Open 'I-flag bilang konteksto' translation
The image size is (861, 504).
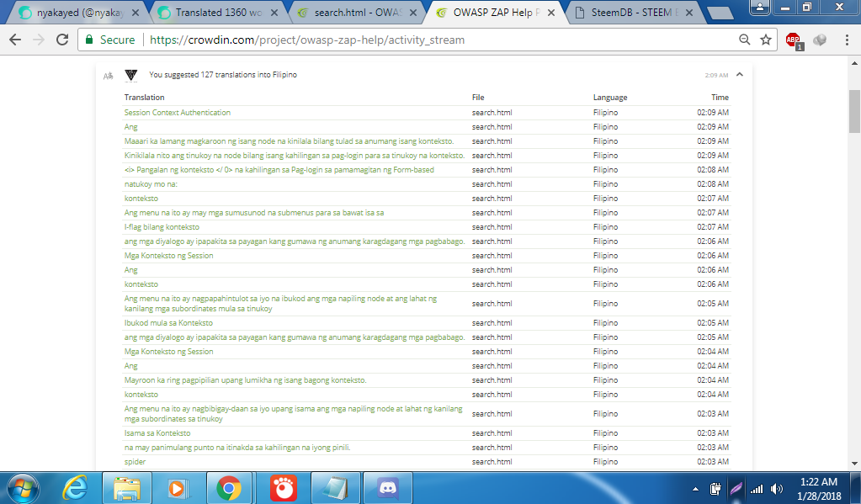162,226
